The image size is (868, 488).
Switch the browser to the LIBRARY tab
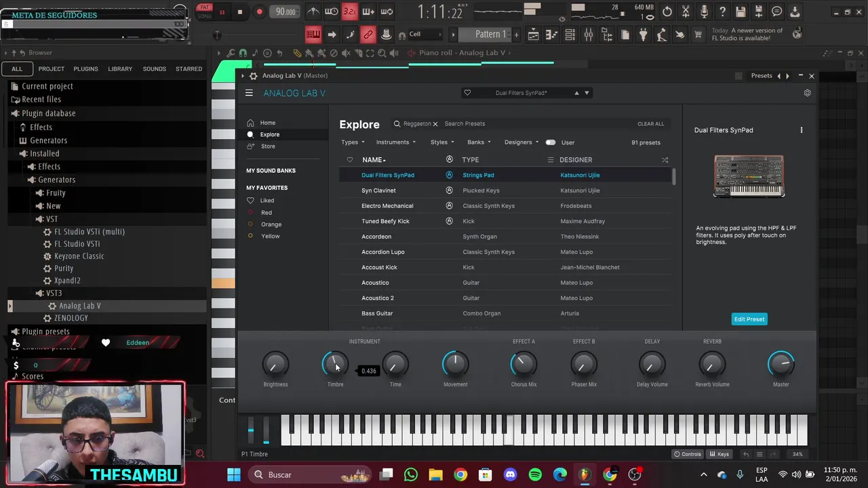120,68
